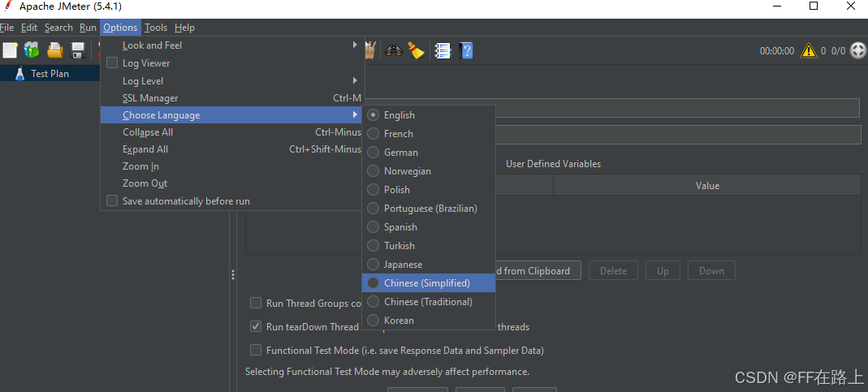Click the Test Plan name input field
The height and width of the screenshot is (392, 868).
678,108
